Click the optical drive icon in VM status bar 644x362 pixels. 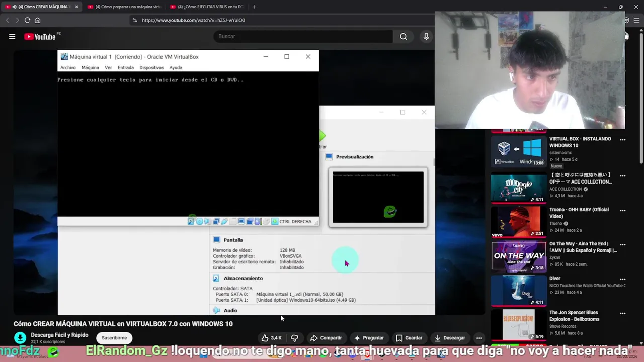tap(200, 221)
